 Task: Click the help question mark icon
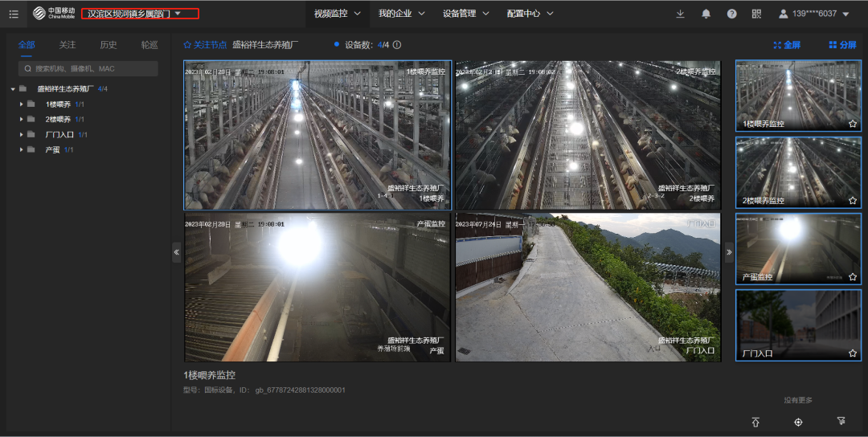click(x=731, y=14)
